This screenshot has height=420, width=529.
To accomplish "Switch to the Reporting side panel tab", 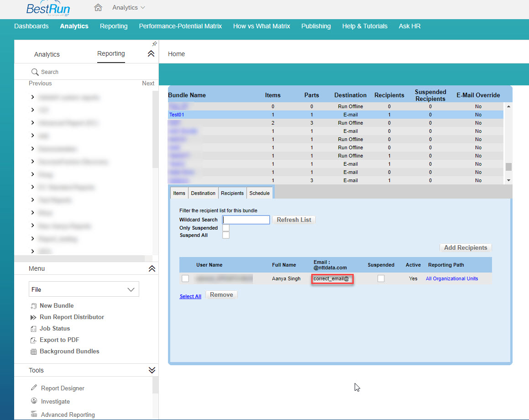I will click(x=111, y=53).
